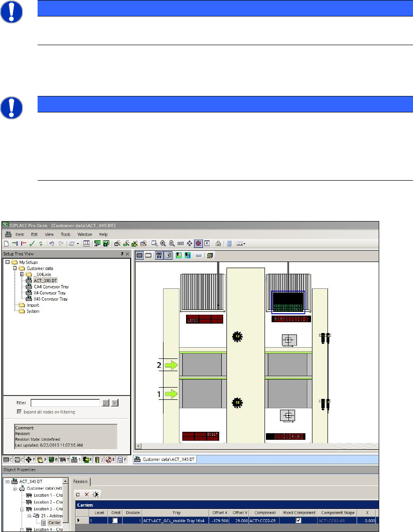This screenshot has height=532, width=413.
Task: Open the Edit menu
Action: tap(34, 234)
